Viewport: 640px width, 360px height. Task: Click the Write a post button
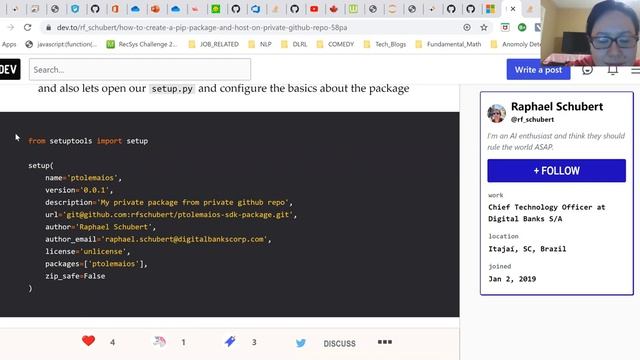(x=538, y=70)
